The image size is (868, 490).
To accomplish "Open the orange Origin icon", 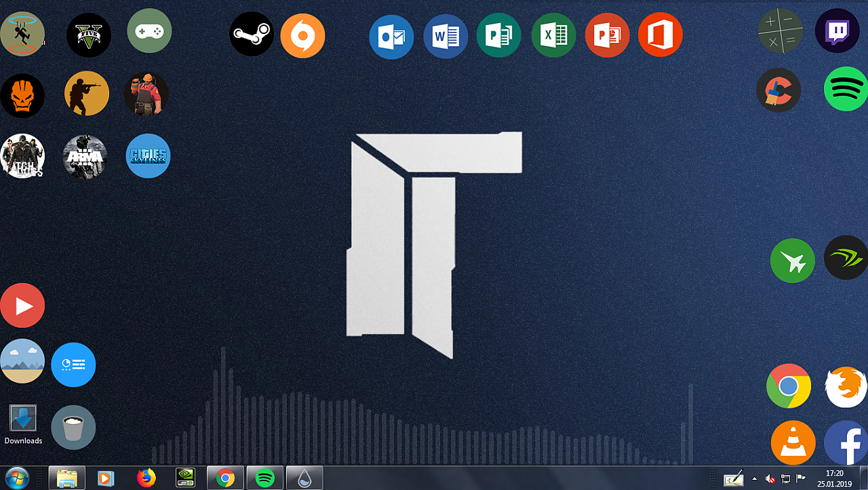I will (x=302, y=36).
